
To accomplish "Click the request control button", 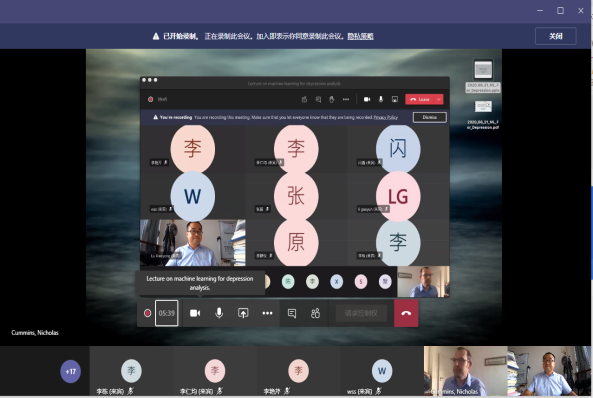I will (361, 313).
